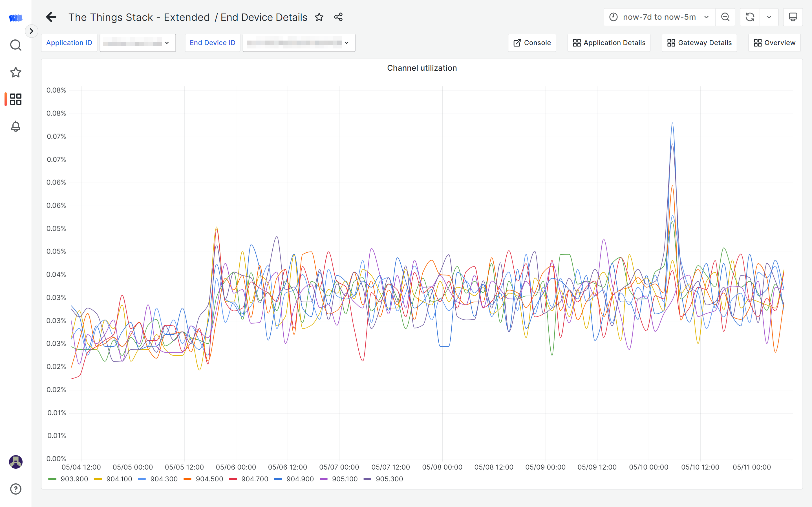The width and height of the screenshot is (812, 507).
Task: Click the share dashboard icon
Action: coord(338,17)
